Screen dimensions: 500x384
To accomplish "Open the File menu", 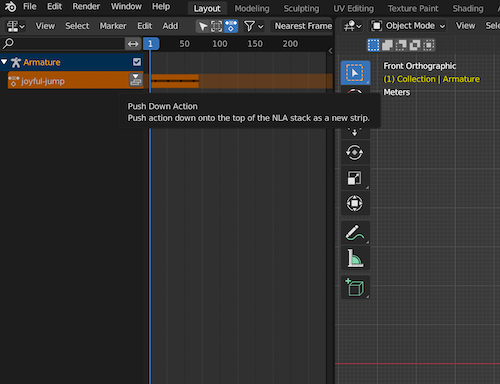I will coord(30,6).
